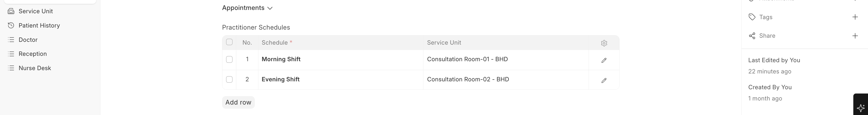Click the Doctor list icon
The width and height of the screenshot is (868, 115).
coord(11,40)
